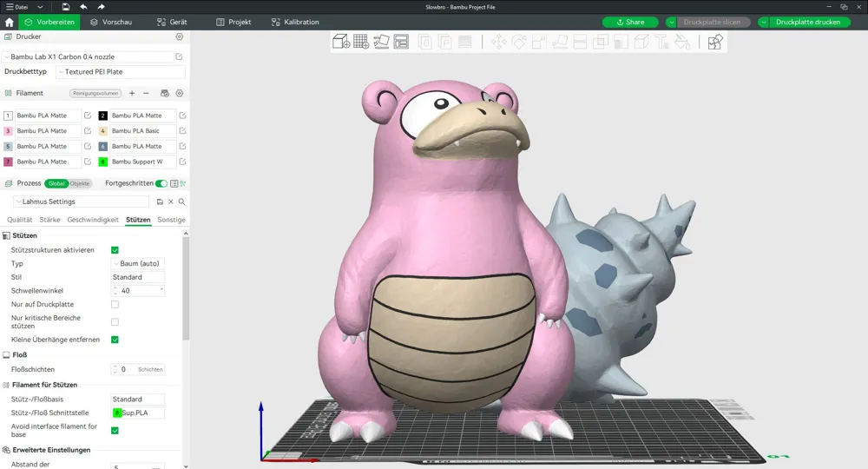Click the Reinigungsvolumen button

coord(95,93)
